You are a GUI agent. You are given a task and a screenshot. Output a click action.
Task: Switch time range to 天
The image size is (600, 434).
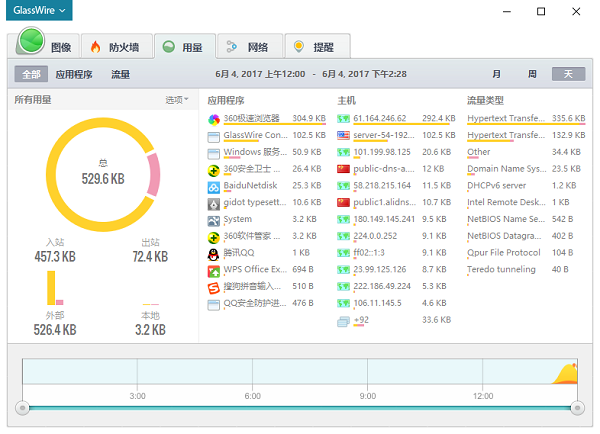click(x=569, y=75)
